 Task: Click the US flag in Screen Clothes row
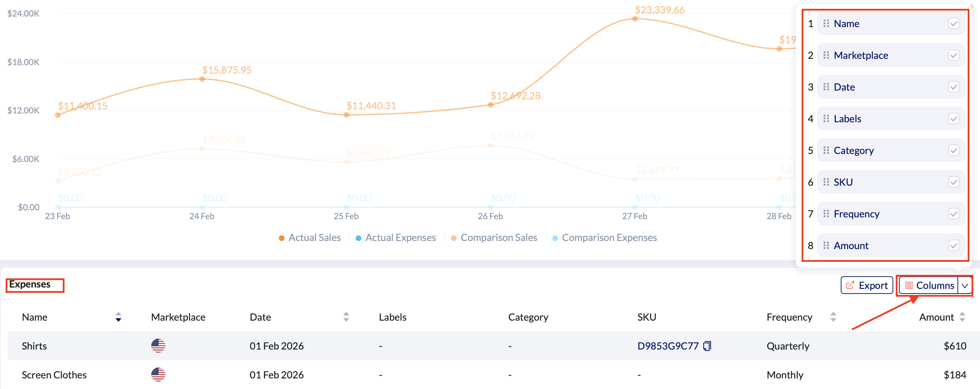point(158,375)
